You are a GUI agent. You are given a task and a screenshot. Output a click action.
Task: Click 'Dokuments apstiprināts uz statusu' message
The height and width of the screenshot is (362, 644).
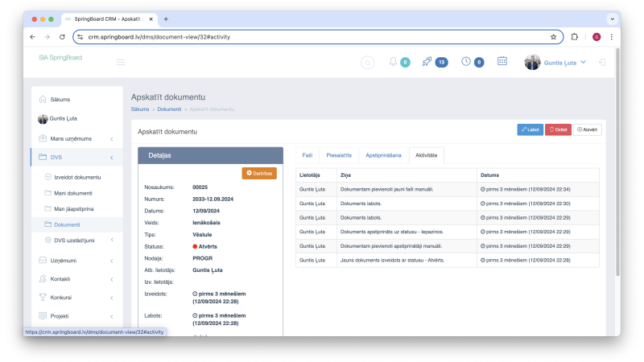coord(392,232)
